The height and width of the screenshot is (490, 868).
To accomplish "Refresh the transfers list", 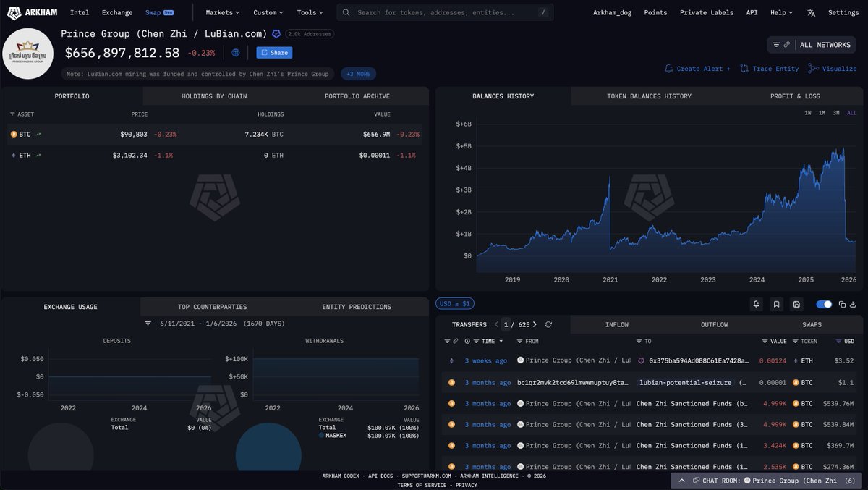I will (x=548, y=325).
